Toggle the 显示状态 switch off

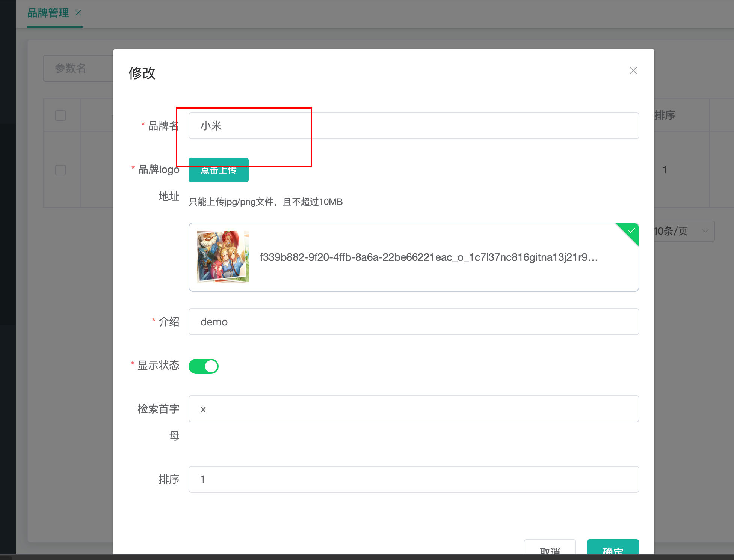click(x=204, y=366)
